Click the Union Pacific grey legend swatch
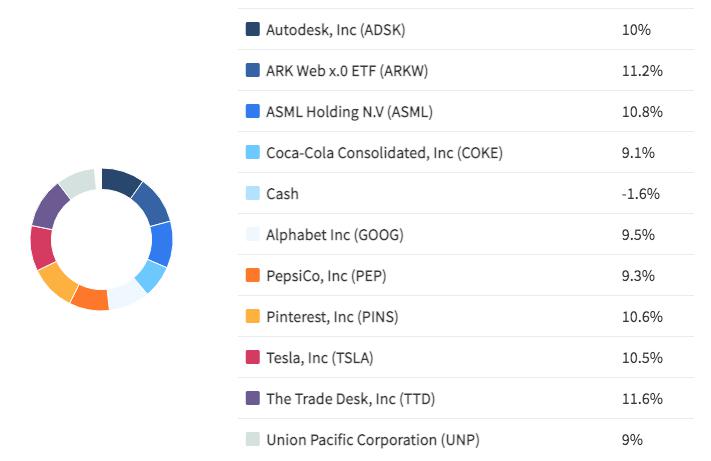The height and width of the screenshot is (461, 711). (x=253, y=440)
